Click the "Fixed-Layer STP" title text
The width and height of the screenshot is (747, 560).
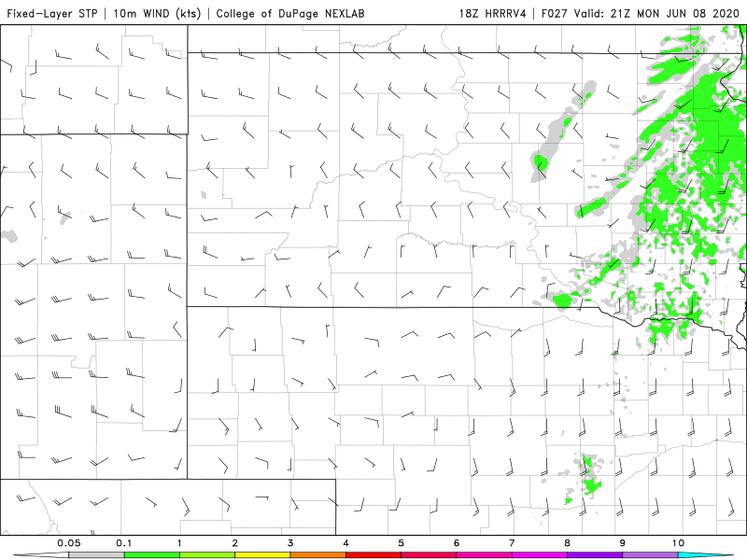click(x=52, y=13)
